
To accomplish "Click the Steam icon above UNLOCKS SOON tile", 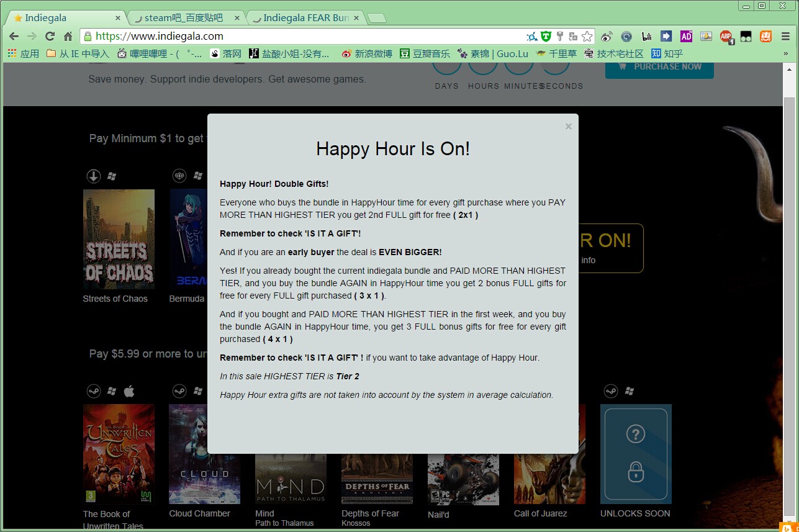I will 611,391.
